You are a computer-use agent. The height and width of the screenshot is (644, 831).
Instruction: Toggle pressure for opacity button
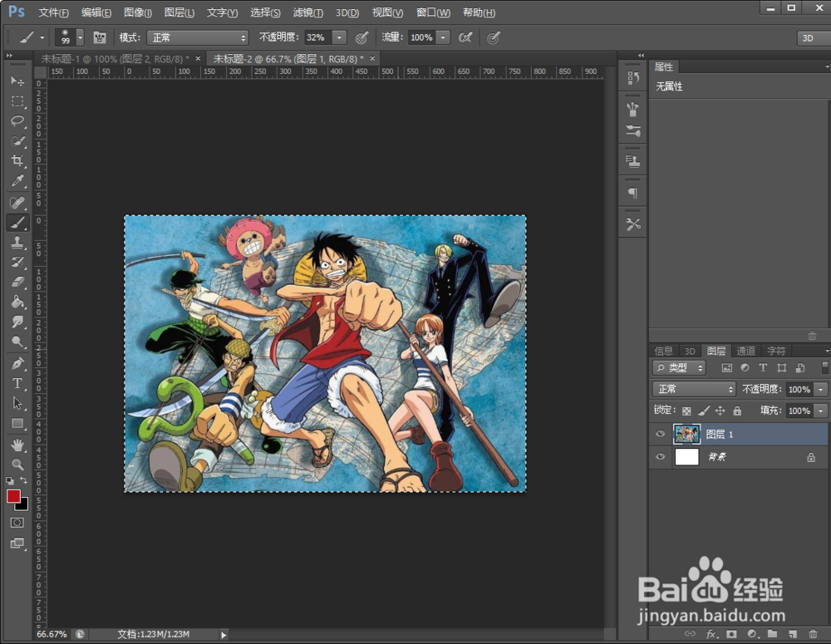[362, 37]
